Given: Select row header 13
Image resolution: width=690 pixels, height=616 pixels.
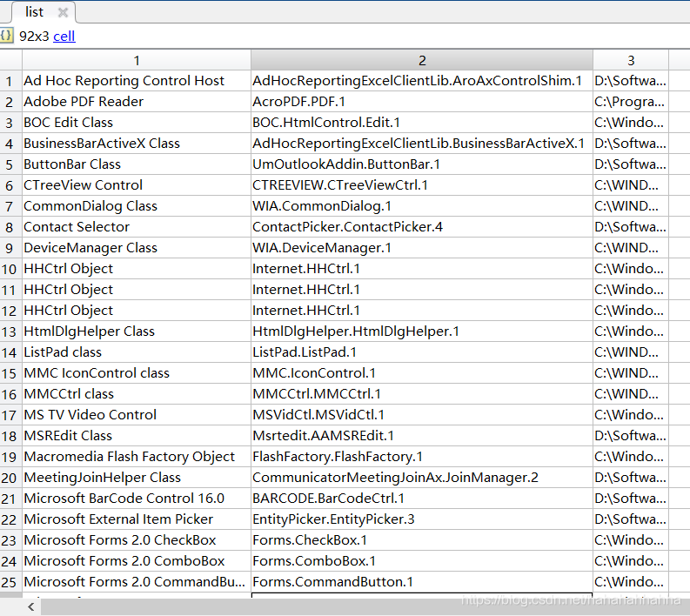Looking at the screenshot, I should (10, 331).
